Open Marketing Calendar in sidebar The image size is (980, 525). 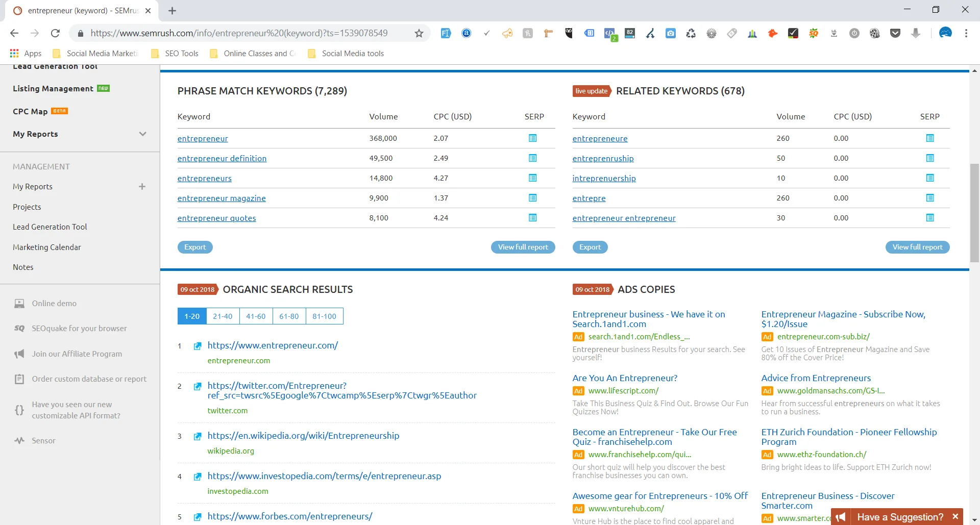[x=46, y=247]
